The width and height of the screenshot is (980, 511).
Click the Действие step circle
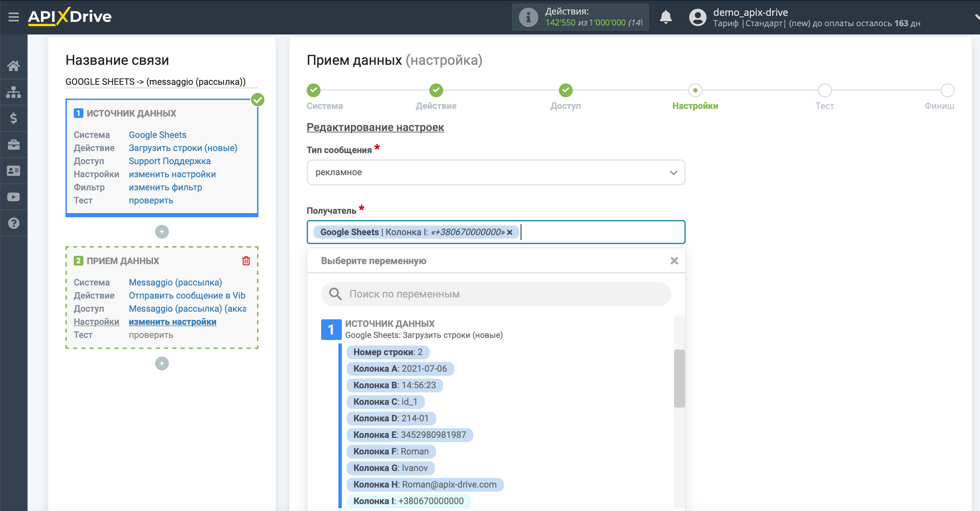(x=436, y=90)
